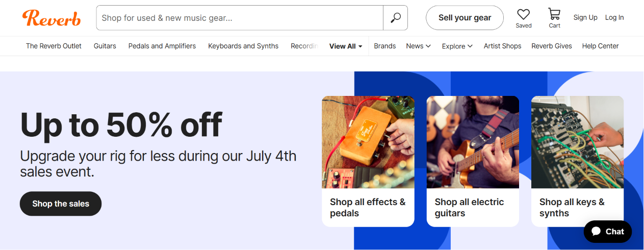Click the Reverb logo
This screenshot has width=644, height=250.
tap(51, 18)
